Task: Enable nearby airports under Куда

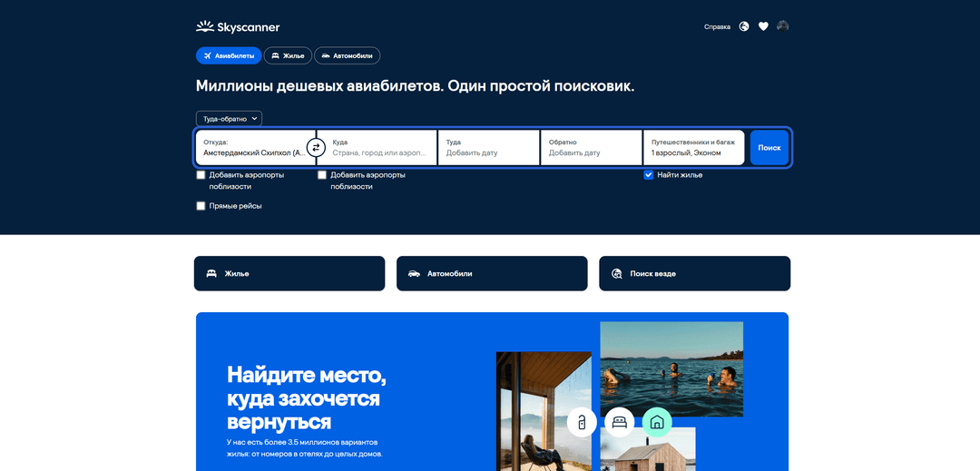Action: click(x=322, y=175)
